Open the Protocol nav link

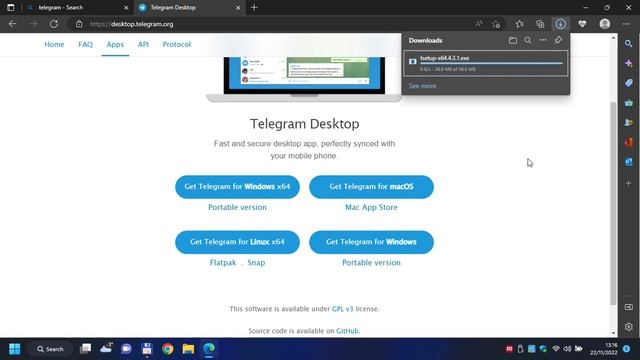pyautogui.click(x=177, y=44)
